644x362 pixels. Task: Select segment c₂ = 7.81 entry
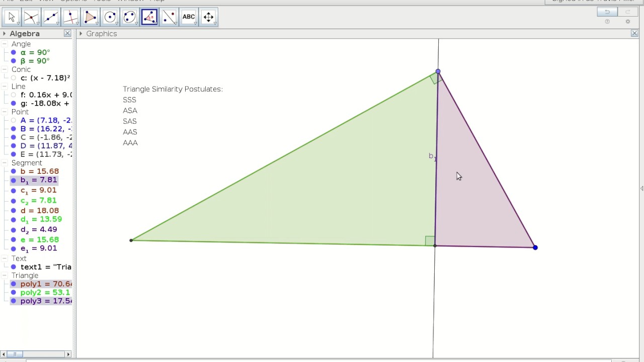click(38, 201)
